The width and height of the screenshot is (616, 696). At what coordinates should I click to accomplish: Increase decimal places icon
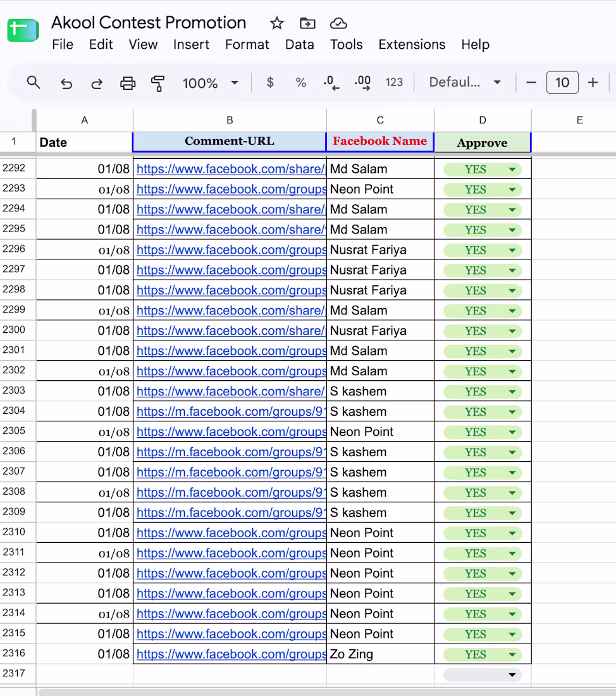click(x=363, y=82)
